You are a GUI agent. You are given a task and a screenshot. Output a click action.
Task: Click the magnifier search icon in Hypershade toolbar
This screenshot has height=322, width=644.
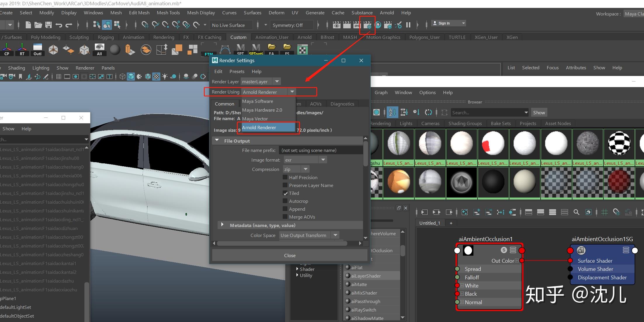pos(576,212)
